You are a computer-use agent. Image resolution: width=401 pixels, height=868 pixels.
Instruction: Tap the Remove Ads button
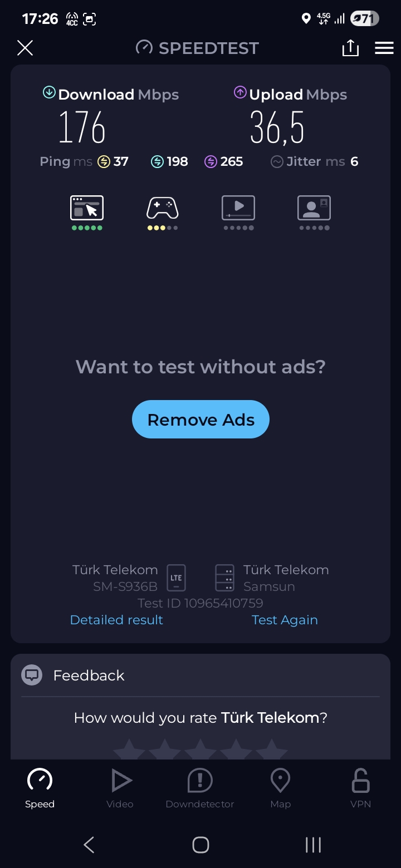click(x=200, y=420)
